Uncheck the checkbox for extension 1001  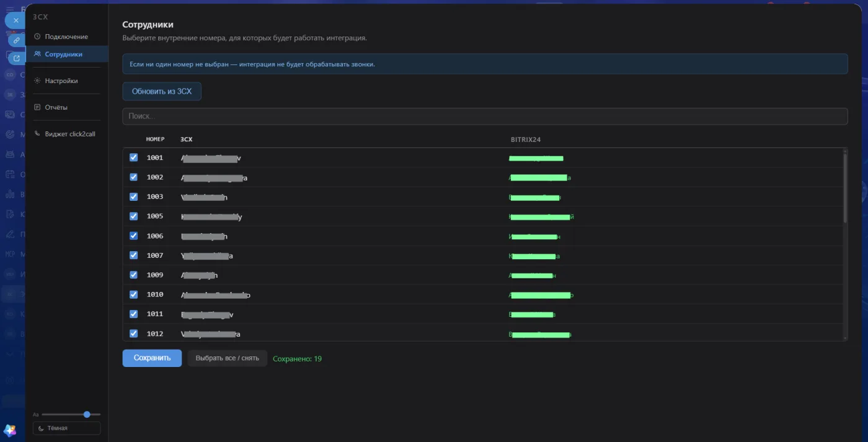coord(133,157)
